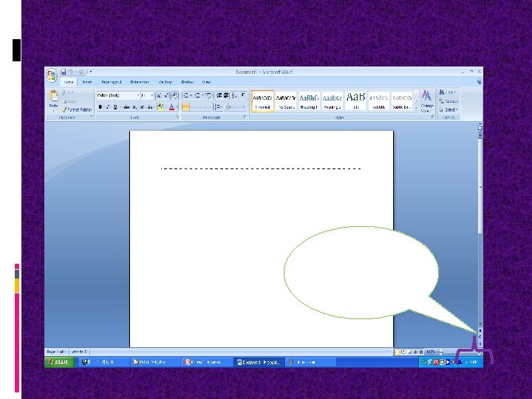Screen dimensions: 532x399
Task: Click the Bullets list icon
Action: click(x=187, y=95)
